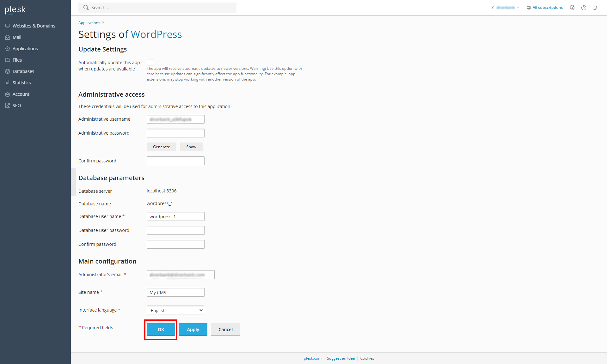
Task: Click the Account icon in sidebar
Action: click(x=8, y=94)
